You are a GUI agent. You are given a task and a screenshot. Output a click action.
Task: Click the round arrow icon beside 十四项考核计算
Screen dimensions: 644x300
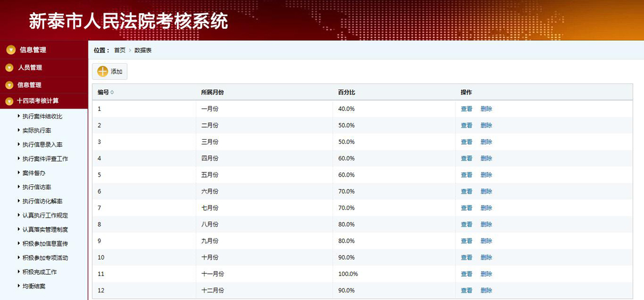click(9, 101)
